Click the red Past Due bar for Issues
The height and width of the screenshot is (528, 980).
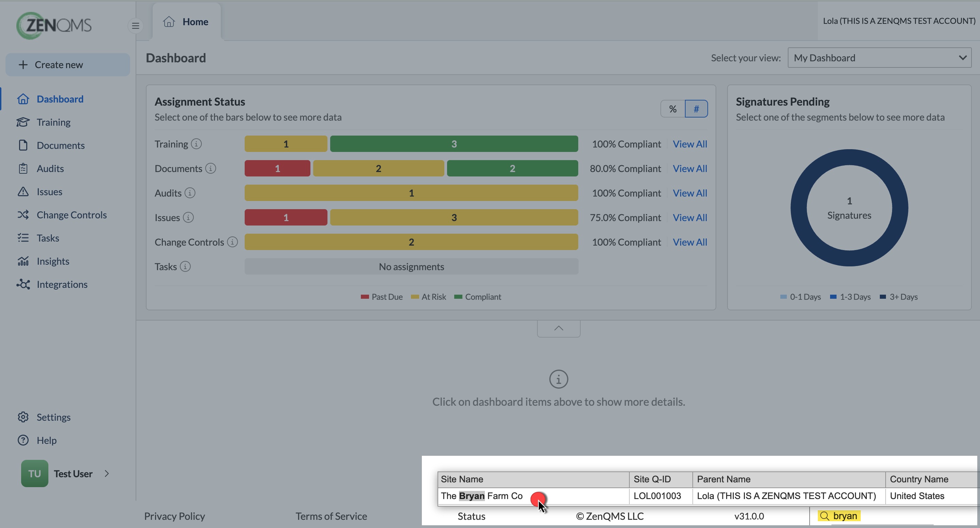(x=286, y=218)
